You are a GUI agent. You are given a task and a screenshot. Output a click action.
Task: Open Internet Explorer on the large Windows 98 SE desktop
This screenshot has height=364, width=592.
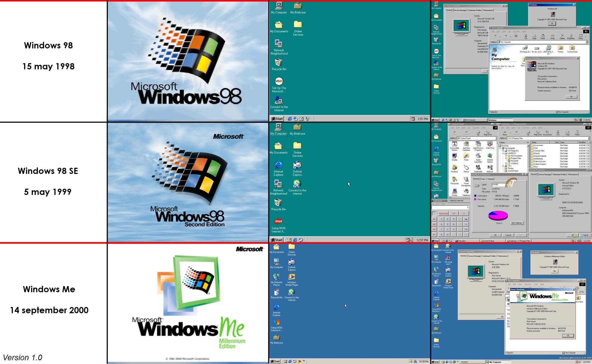tap(279, 169)
